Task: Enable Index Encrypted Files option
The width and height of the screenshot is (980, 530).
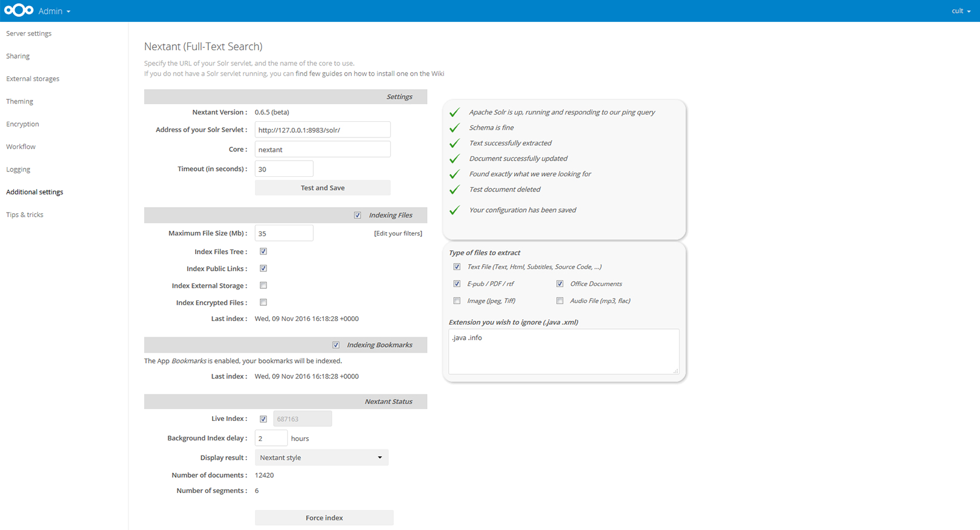Action: tap(263, 302)
